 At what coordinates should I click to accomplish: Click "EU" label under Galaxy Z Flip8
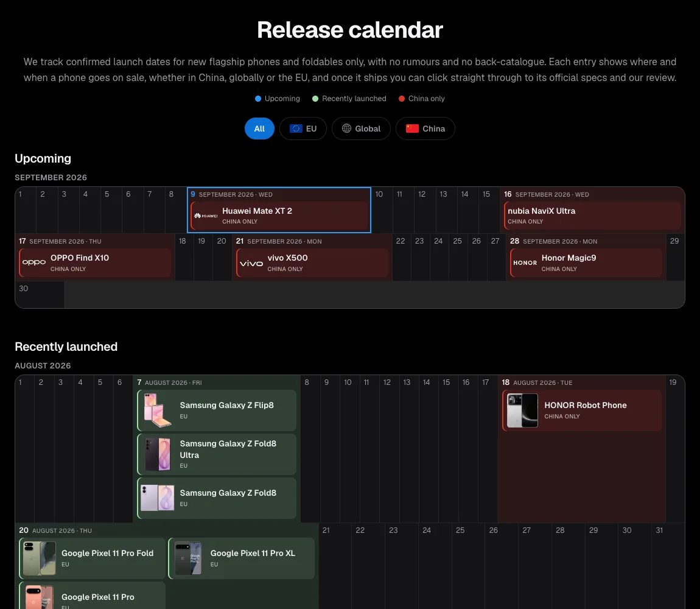[x=183, y=417]
